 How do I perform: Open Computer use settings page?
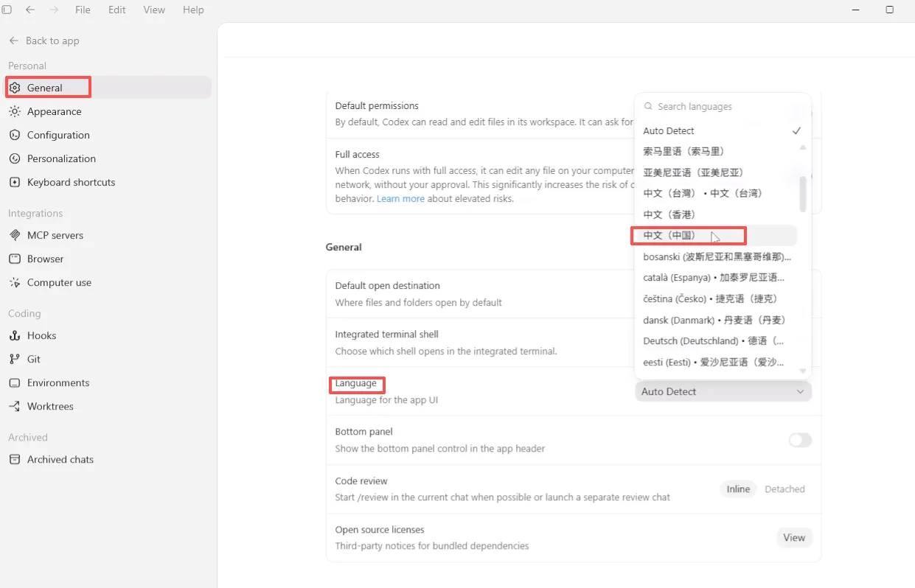coord(108,282)
